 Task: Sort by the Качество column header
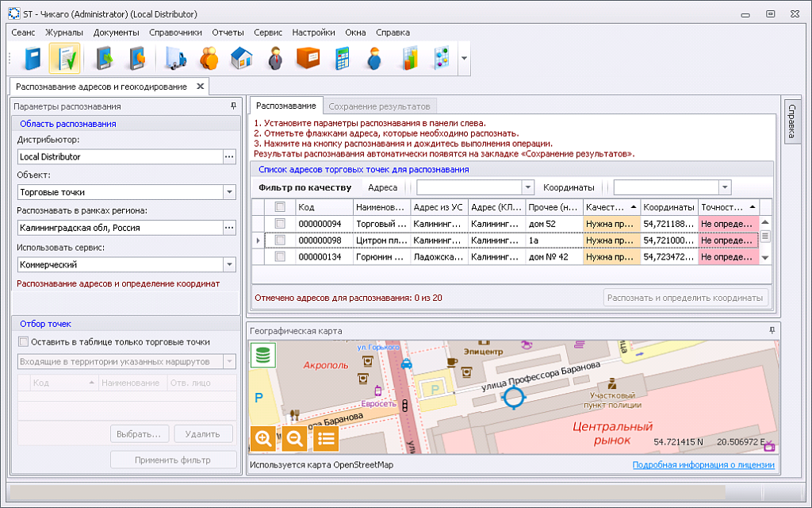click(611, 207)
